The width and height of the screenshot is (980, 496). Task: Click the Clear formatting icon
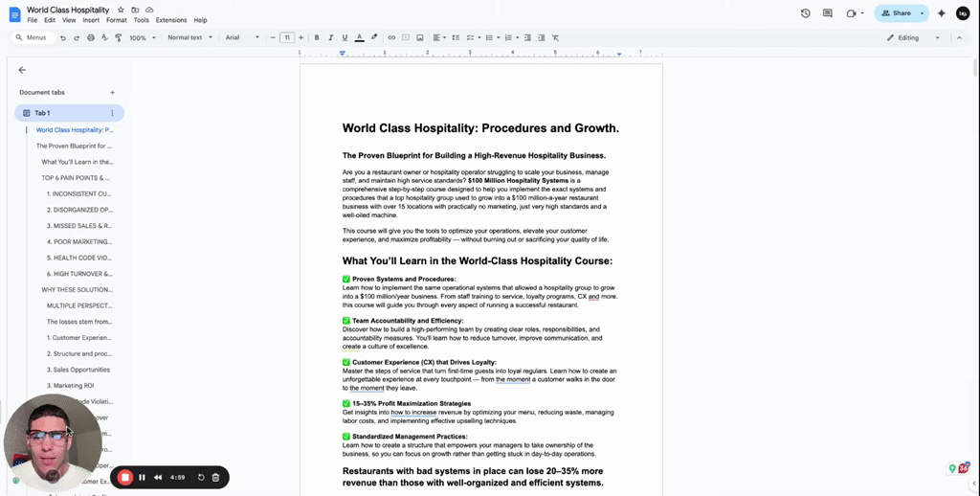pos(555,37)
